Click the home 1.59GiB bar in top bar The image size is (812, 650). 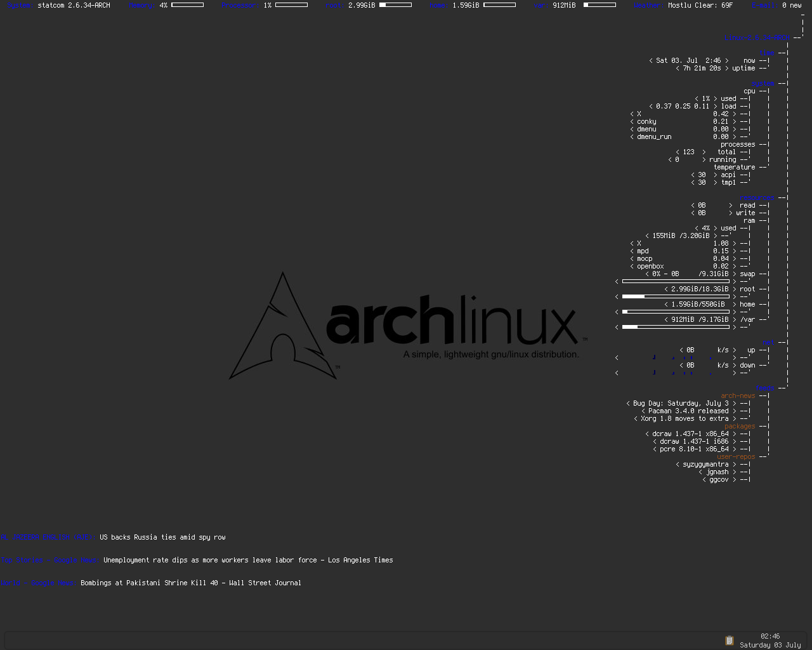tap(499, 5)
